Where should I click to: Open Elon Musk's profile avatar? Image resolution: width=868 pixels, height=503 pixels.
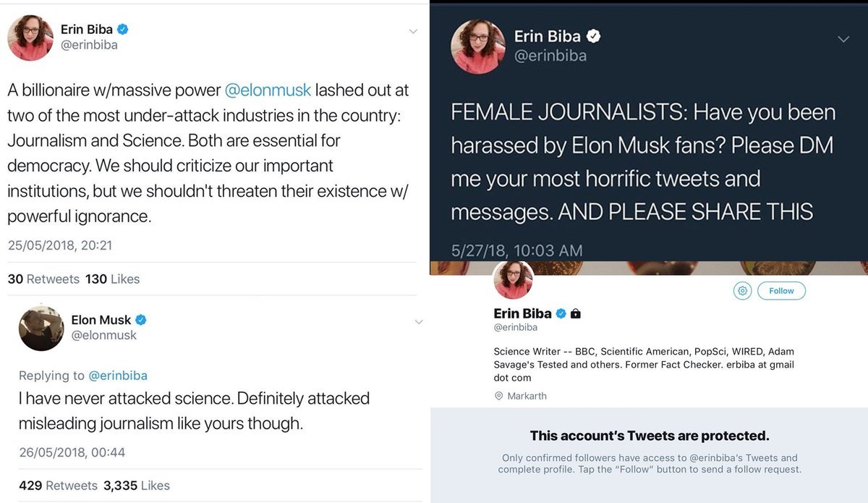click(41, 328)
